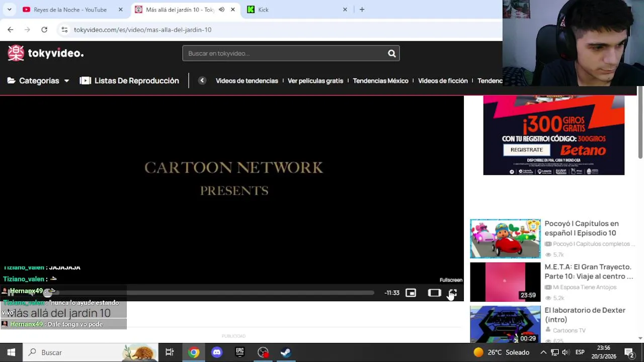Click the tokyvideo logo
644x362 pixels.
pos(46,53)
